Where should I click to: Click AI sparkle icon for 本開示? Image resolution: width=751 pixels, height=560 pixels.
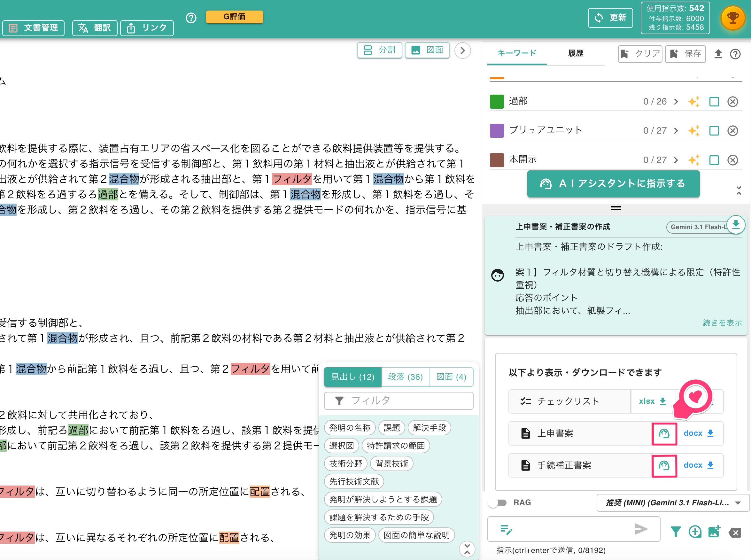[694, 160]
